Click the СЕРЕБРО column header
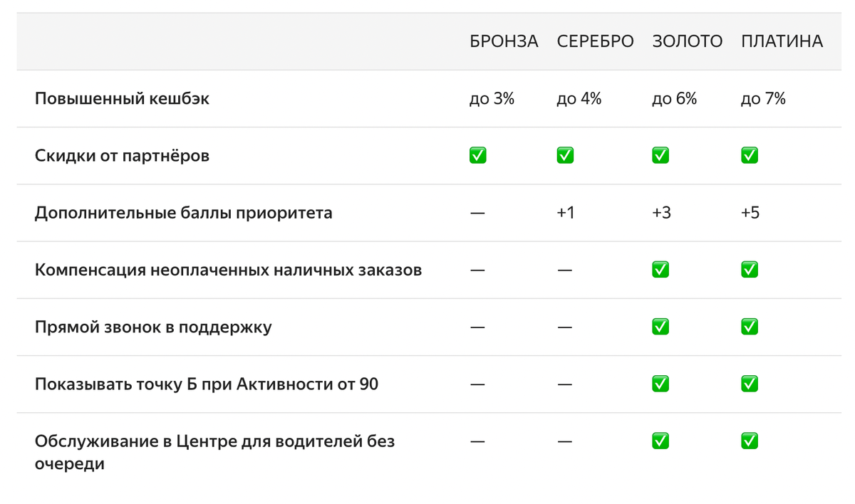The image size is (855, 504). click(x=595, y=41)
